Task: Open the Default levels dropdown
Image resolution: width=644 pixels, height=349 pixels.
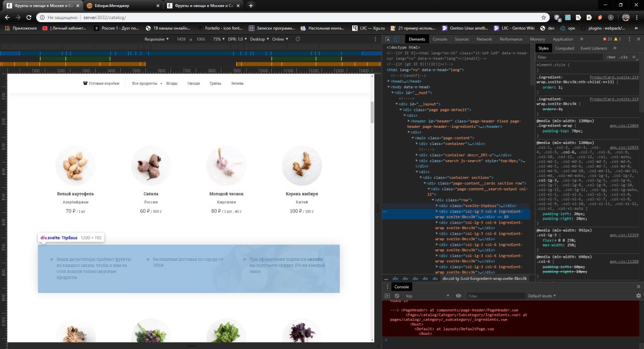Action: [542, 296]
